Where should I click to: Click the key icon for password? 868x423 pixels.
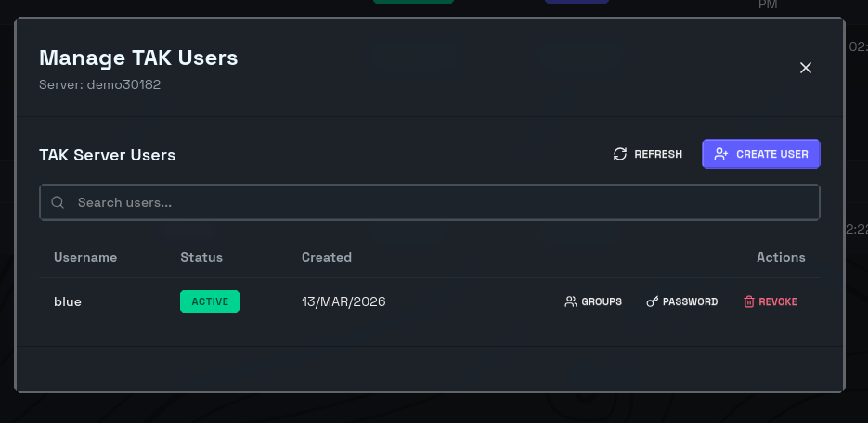click(x=652, y=301)
